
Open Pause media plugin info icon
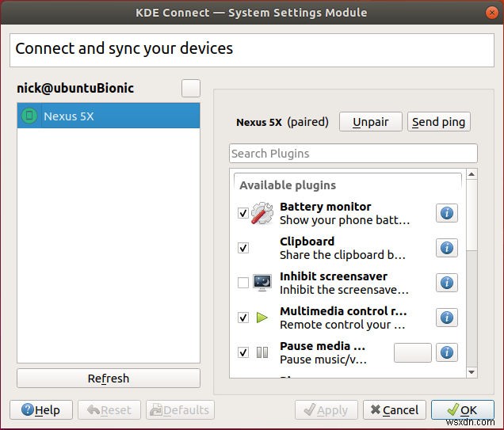click(447, 352)
